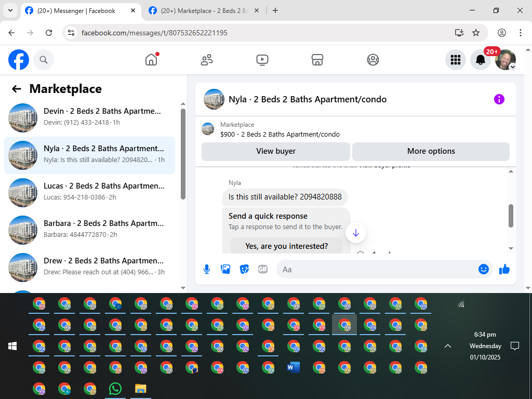This screenshot has height=399, width=532.
Task: Reload the page
Action: click(x=49, y=33)
